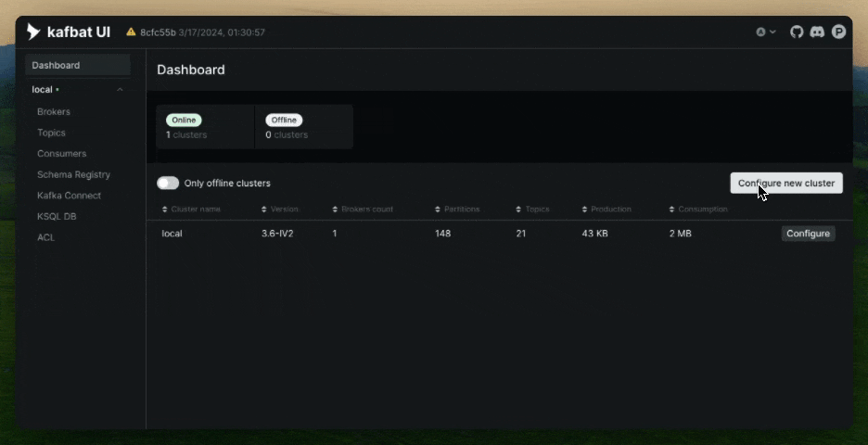Click Configure for local cluster
This screenshot has width=868, height=445.
click(x=809, y=234)
